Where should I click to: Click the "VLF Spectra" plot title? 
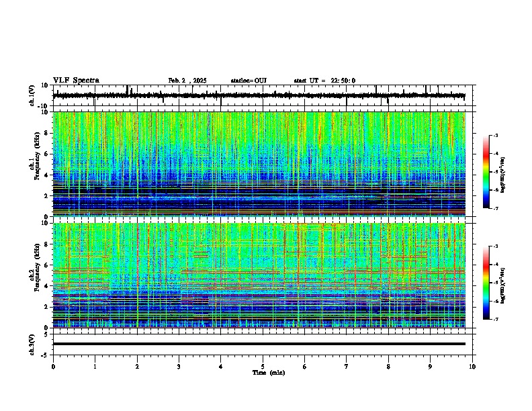point(76,81)
